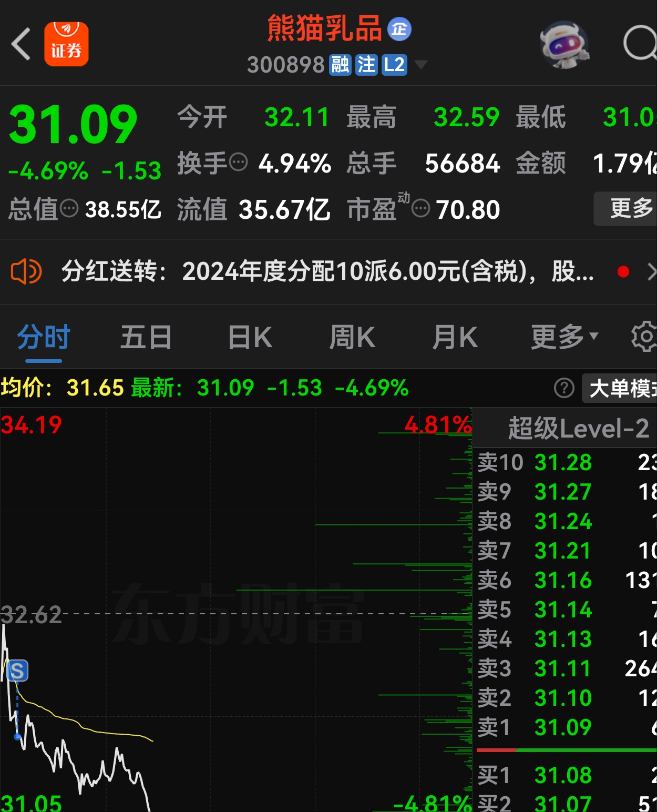Expand the stock code dropdown triangle
Viewport: 657px width, 812px height.
(421, 65)
